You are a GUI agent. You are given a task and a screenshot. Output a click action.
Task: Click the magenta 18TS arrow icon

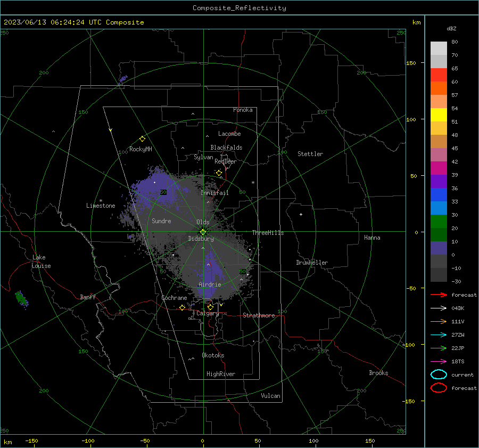point(439,362)
